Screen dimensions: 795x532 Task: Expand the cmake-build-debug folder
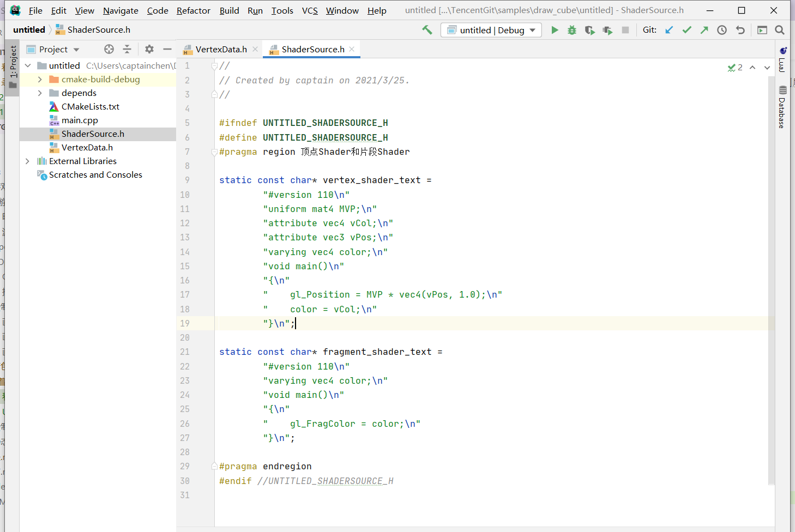point(40,79)
